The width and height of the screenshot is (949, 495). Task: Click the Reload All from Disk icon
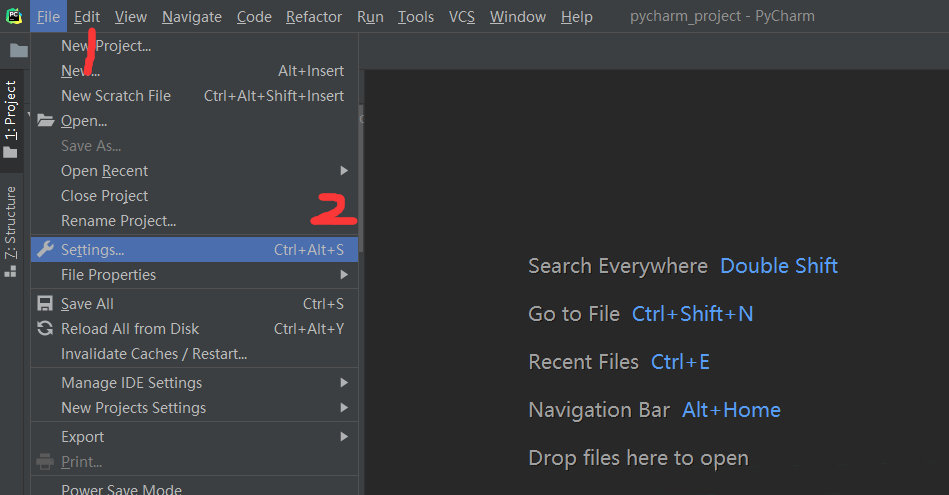pyautogui.click(x=45, y=329)
